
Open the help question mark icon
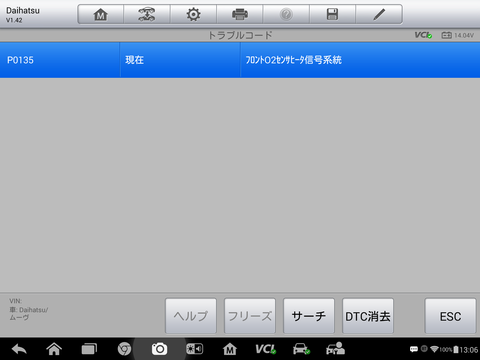tap(286, 14)
